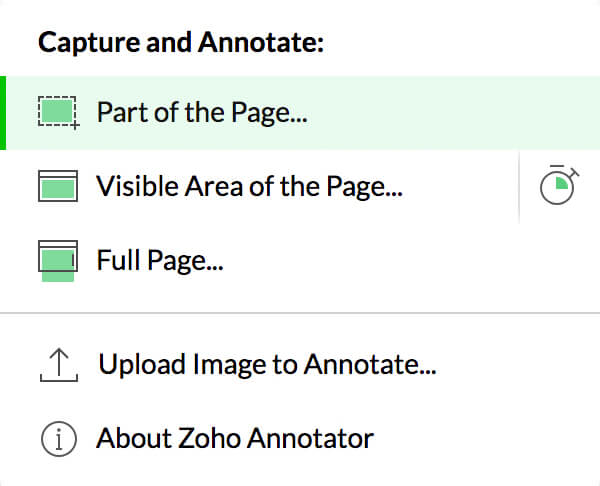Screen dimensions: 600x486
Task: Click the Full Page scrolling capture icon
Action: [x=58, y=261]
